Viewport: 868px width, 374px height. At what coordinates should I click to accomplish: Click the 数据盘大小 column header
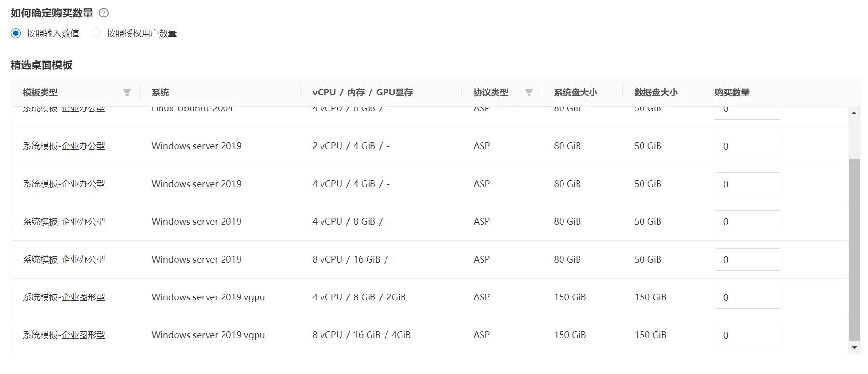pyautogui.click(x=656, y=93)
